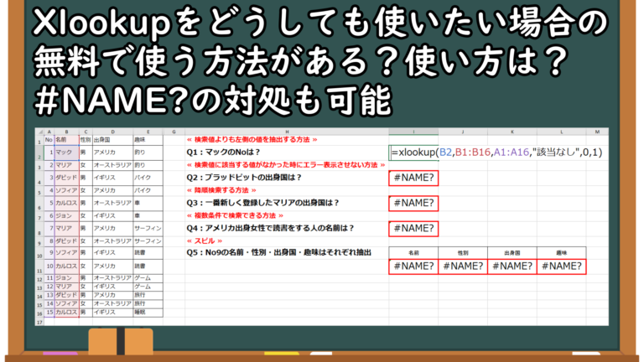Click the #NAME? cell under the Q5 性別 header
The image size is (644, 362).
point(461,266)
